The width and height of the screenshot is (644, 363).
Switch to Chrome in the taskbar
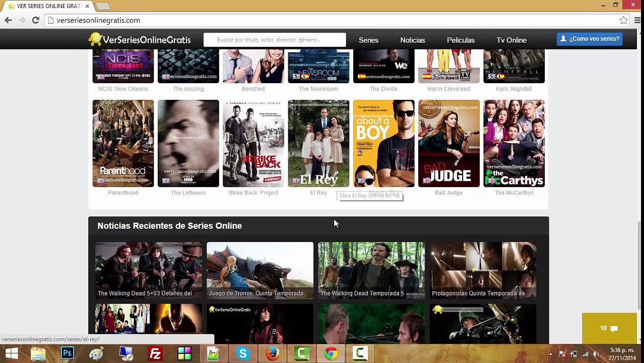pyautogui.click(x=331, y=354)
